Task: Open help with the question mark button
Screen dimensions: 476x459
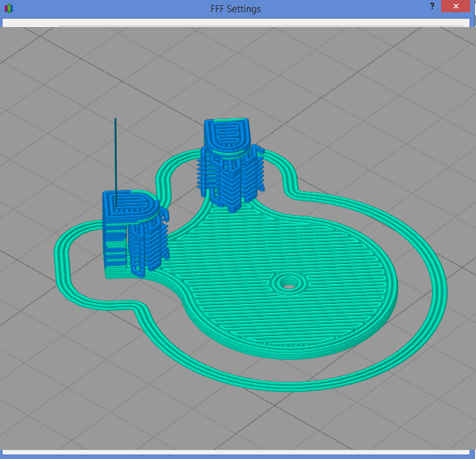Action: click(431, 6)
